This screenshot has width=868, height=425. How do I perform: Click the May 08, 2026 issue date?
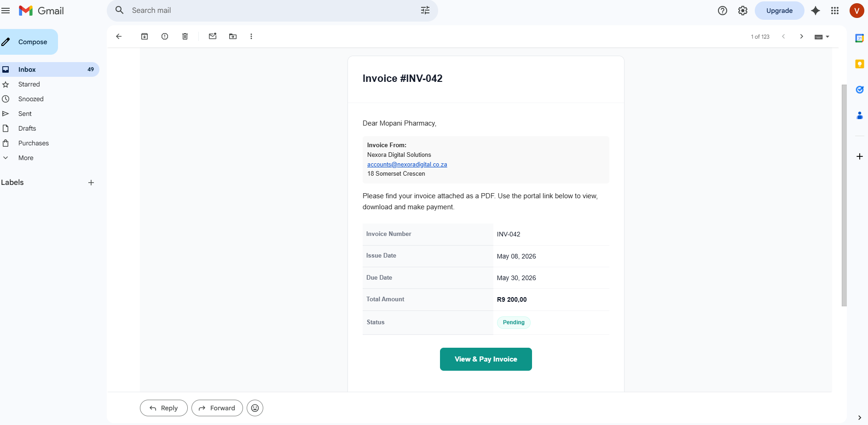click(516, 256)
